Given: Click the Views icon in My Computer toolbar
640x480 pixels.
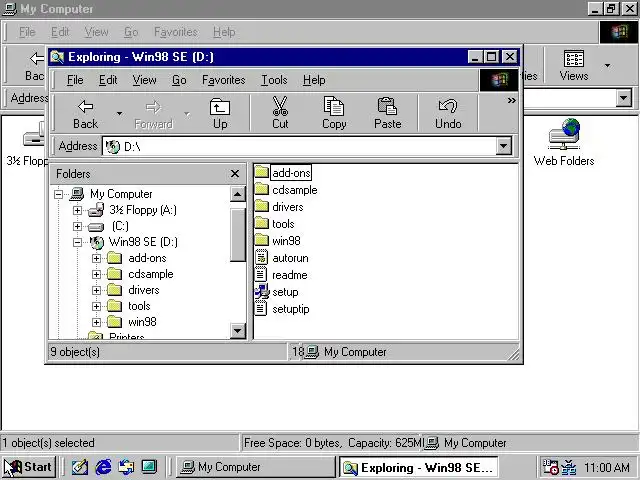Looking at the screenshot, I should tap(573, 58).
